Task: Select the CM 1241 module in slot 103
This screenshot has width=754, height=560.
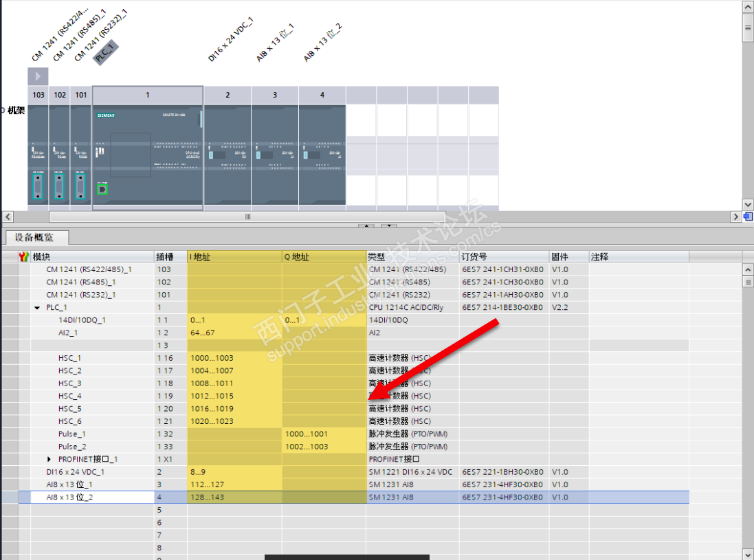Action: click(38, 155)
